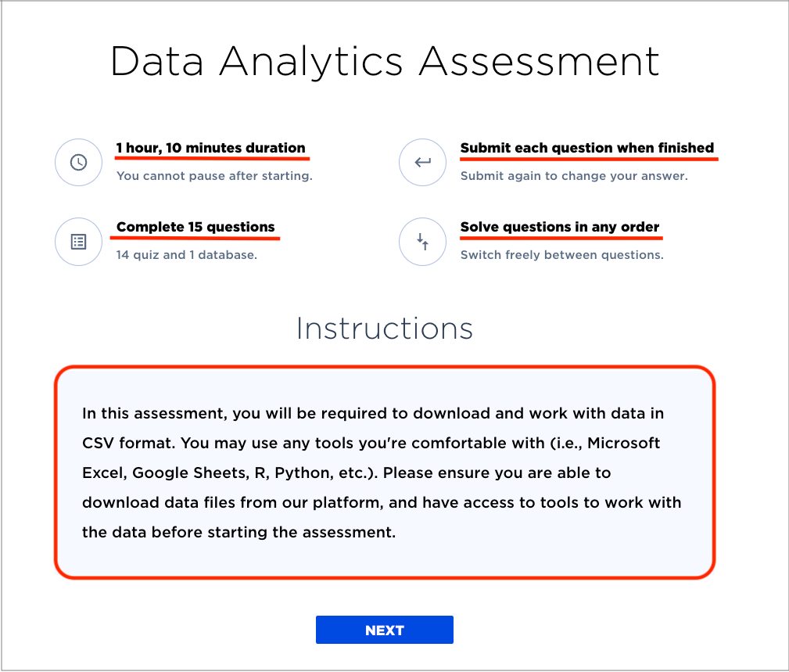Viewport: 789px width, 672px height.
Task: Open 'Solve questions in any order' link
Action: pyautogui.click(x=560, y=227)
